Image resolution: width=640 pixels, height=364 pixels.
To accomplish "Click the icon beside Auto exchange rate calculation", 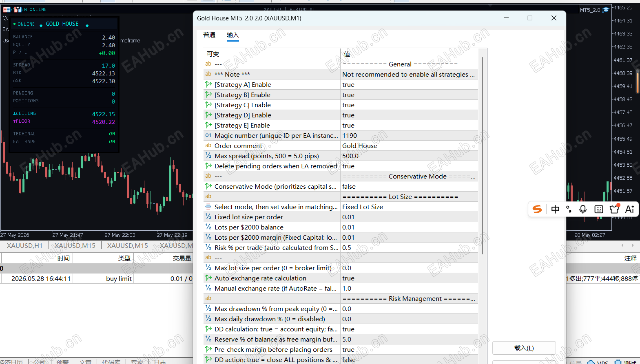I will (208, 278).
